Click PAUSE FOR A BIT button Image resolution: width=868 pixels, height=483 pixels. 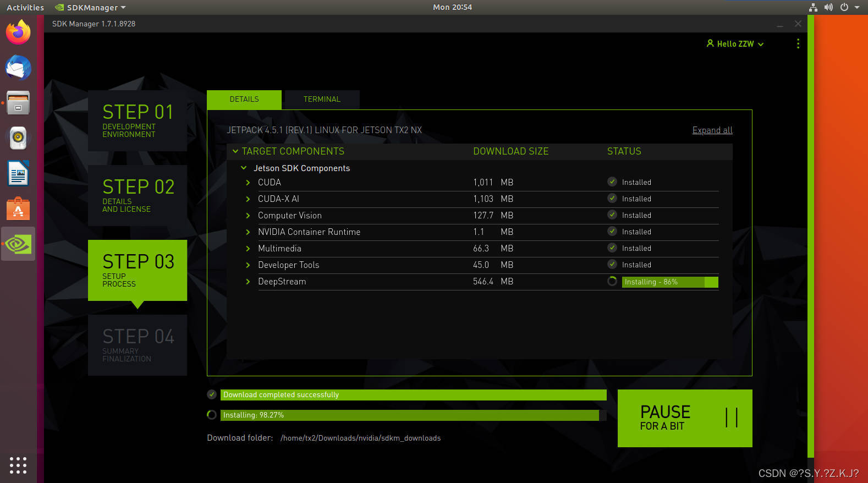(x=685, y=418)
